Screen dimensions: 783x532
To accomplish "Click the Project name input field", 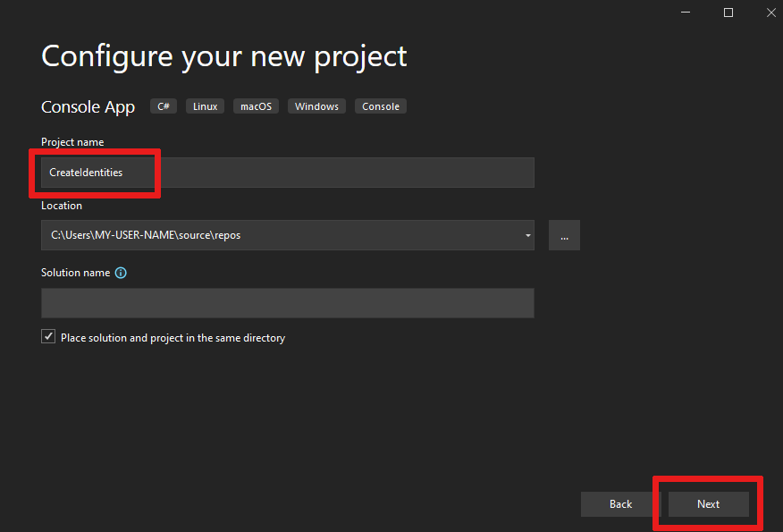I will tap(288, 173).
